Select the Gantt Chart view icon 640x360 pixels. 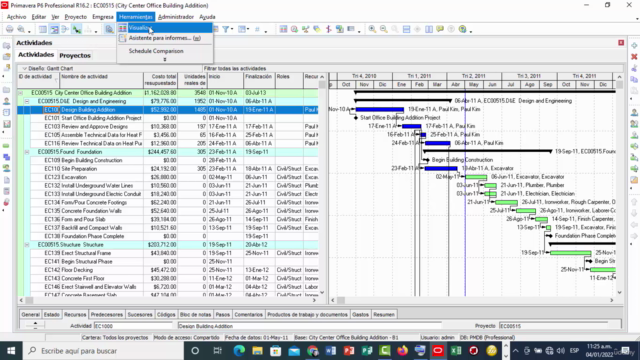click(x=54, y=29)
